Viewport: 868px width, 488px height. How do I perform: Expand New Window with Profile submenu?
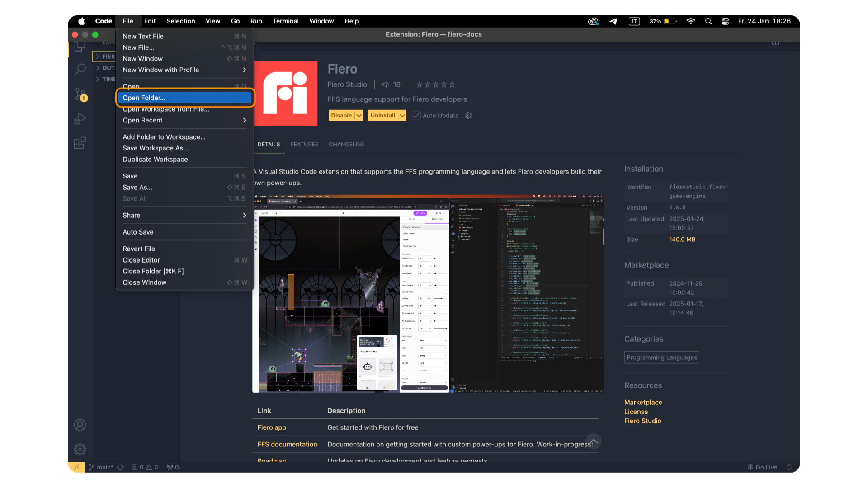tap(184, 70)
